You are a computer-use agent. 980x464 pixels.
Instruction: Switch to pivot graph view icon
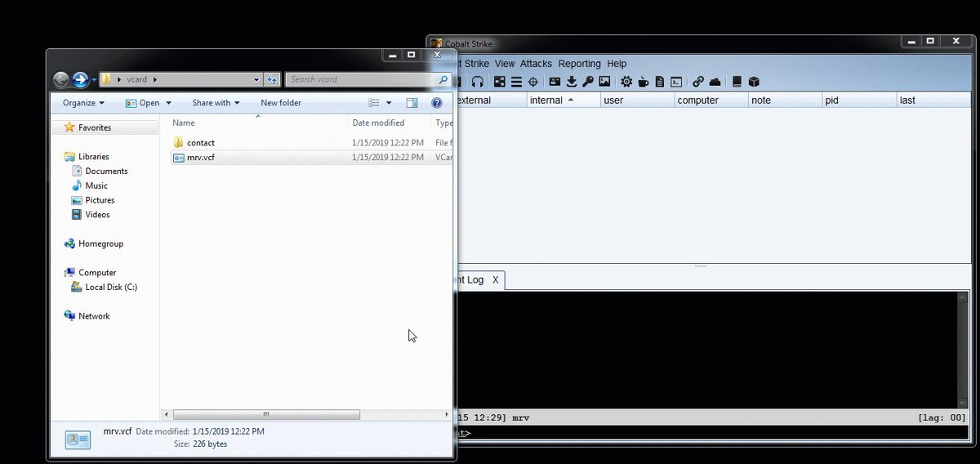click(x=500, y=82)
